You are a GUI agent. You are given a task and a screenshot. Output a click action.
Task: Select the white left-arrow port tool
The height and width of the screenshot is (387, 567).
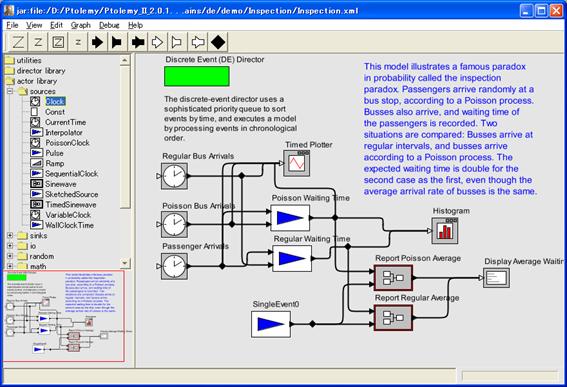(x=197, y=42)
